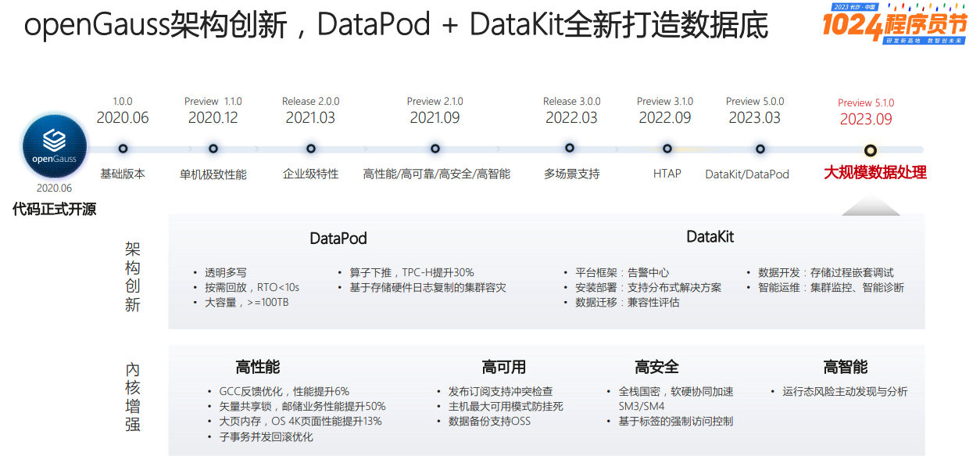Click the 高安全 heading
Viewport: 980px width, 474px height.
coord(656,367)
